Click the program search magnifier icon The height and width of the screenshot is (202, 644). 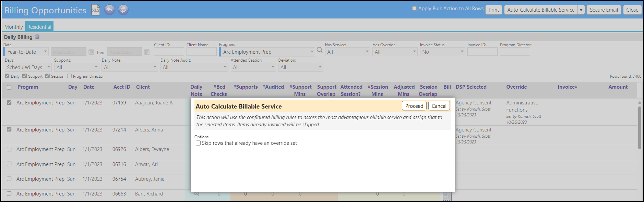[x=320, y=50]
